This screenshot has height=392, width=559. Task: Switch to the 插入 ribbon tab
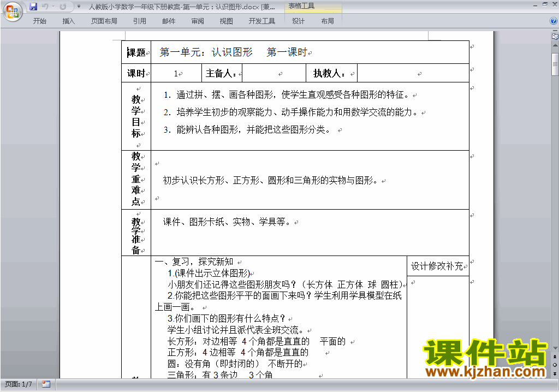point(68,21)
